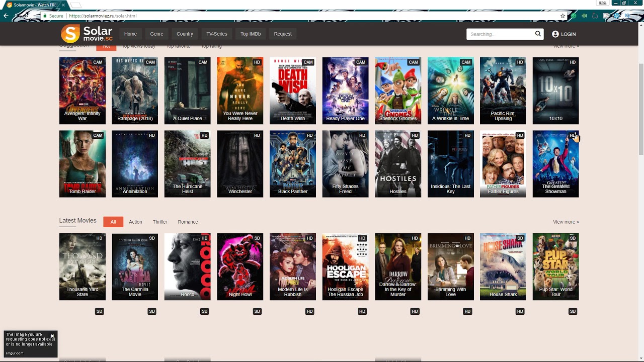644x362 pixels.
Task: Open Black Panther poster
Action: pyautogui.click(x=293, y=164)
